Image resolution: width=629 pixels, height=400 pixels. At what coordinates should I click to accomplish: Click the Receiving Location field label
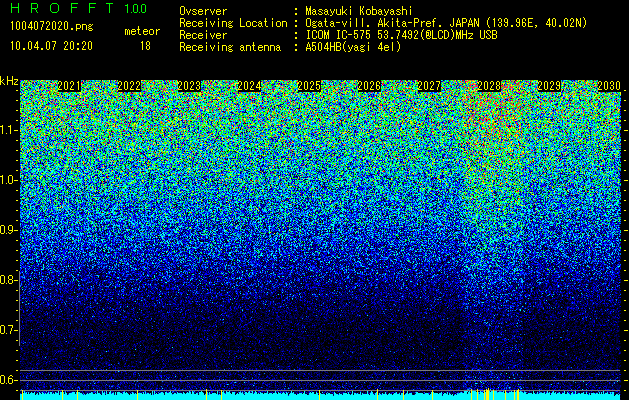(233, 23)
